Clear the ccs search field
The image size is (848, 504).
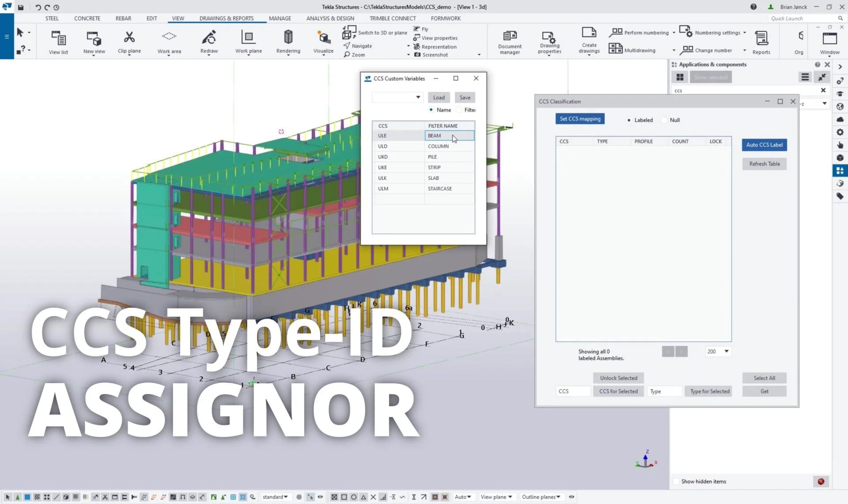(823, 90)
